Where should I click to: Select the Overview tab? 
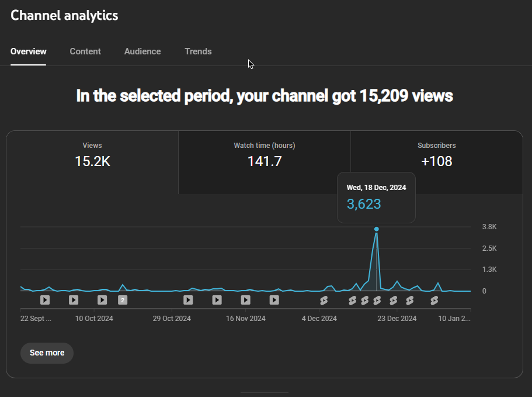[x=29, y=51]
